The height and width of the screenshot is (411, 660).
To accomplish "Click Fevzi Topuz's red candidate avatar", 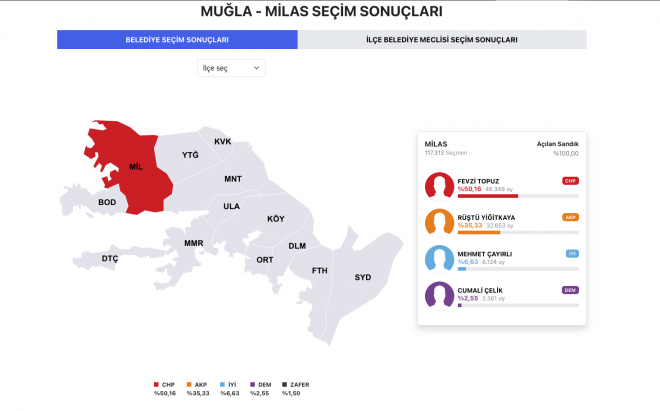I will tap(439, 186).
